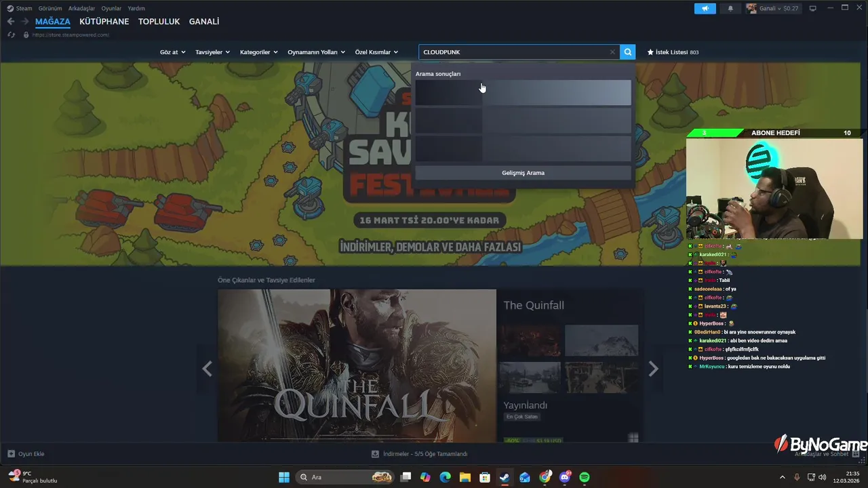Image resolution: width=868 pixels, height=488 pixels.
Task: Open Task View on taskbar
Action: click(406, 477)
